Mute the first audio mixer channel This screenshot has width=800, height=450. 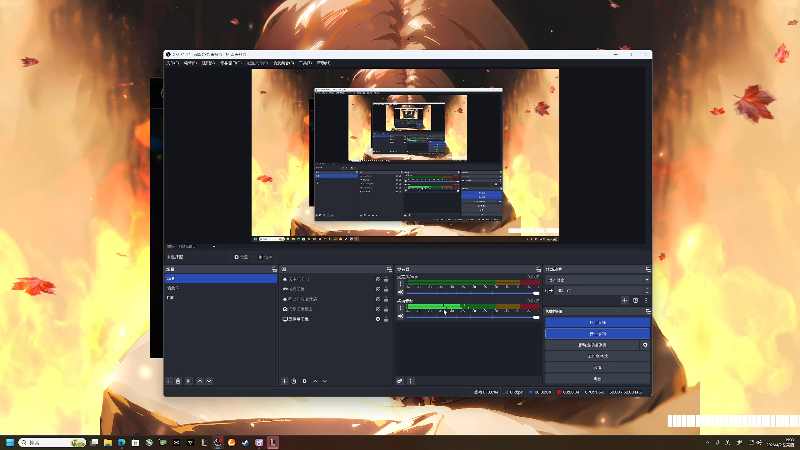click(400, 292)
